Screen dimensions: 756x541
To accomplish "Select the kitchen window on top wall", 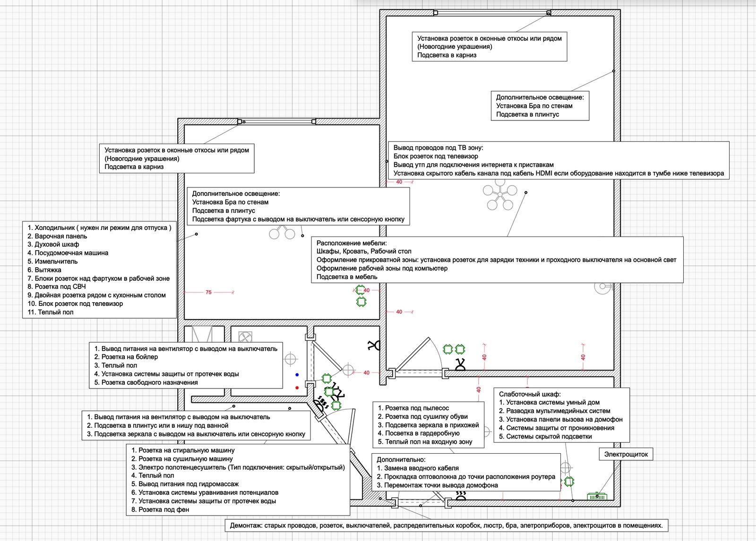I will [277, 121].
